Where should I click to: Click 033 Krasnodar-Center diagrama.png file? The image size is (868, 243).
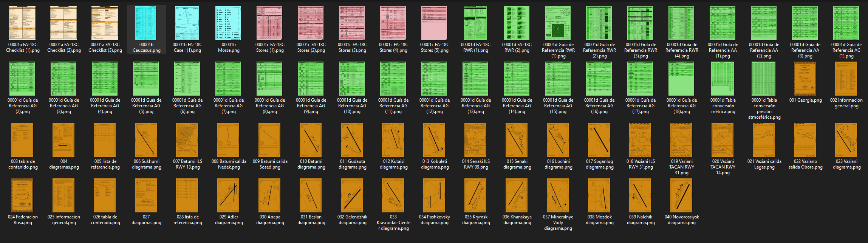[x=393, y=196]
